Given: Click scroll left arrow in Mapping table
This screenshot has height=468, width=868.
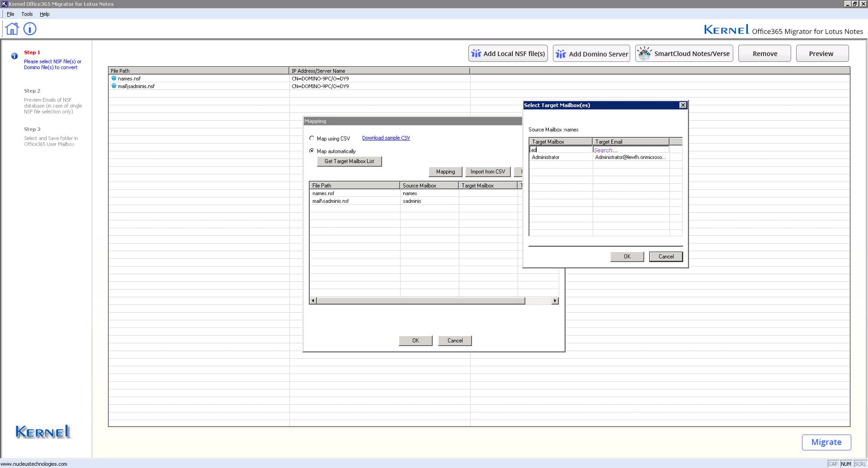Looking at the screenshot, I should (313, 301).
